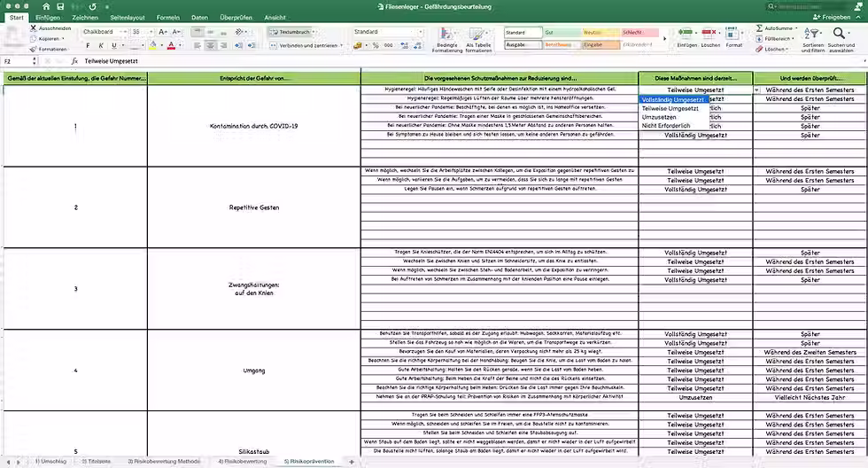The height and width of the screenshot is (468, 868).
Task: Open Bedingte Formatierung
Action: pyautogui.click(x=446, y=39)
